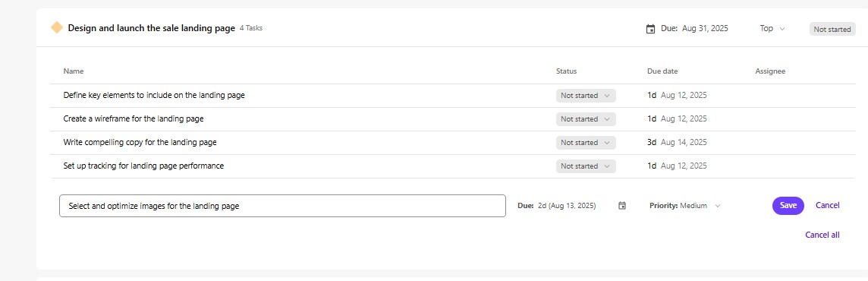868x281 pixels.
Task: Open status dropdown for Create a wireframe
Action: pyautogui.click(x=586, y=118)
